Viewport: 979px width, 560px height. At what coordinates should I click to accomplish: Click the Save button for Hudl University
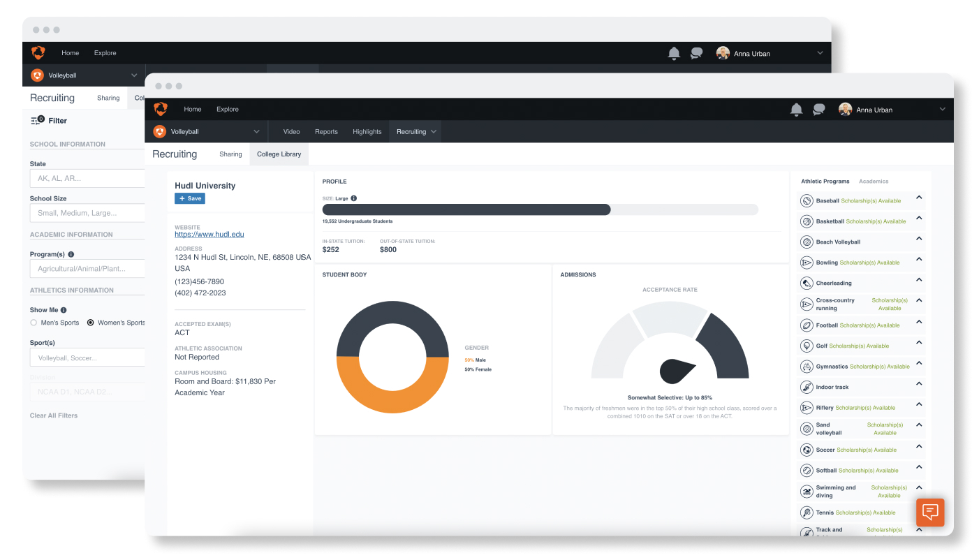tap(190, 198)
